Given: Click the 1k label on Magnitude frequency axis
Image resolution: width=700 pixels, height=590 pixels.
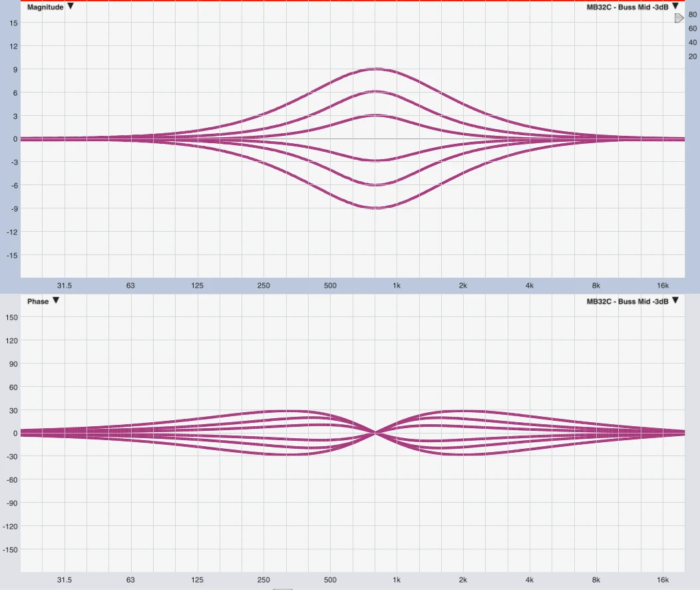Looking at the screenshot, I should [x=397, y=286].
